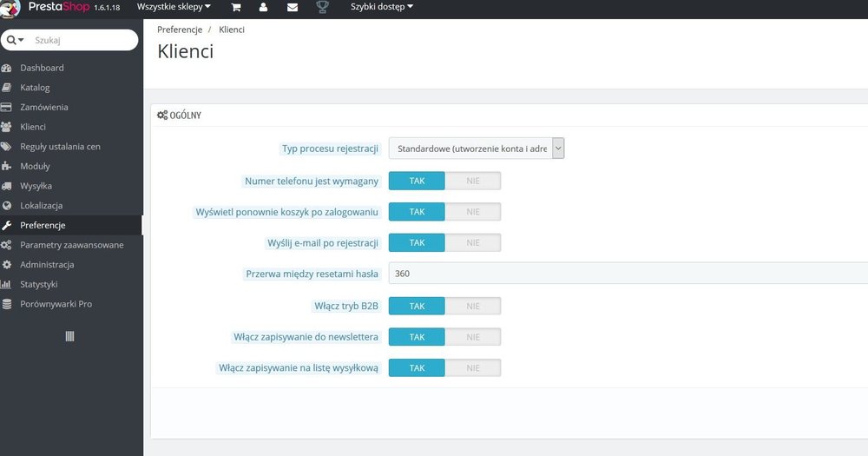Set Wyślij e-mail po rejestracji to NIE

473,242
